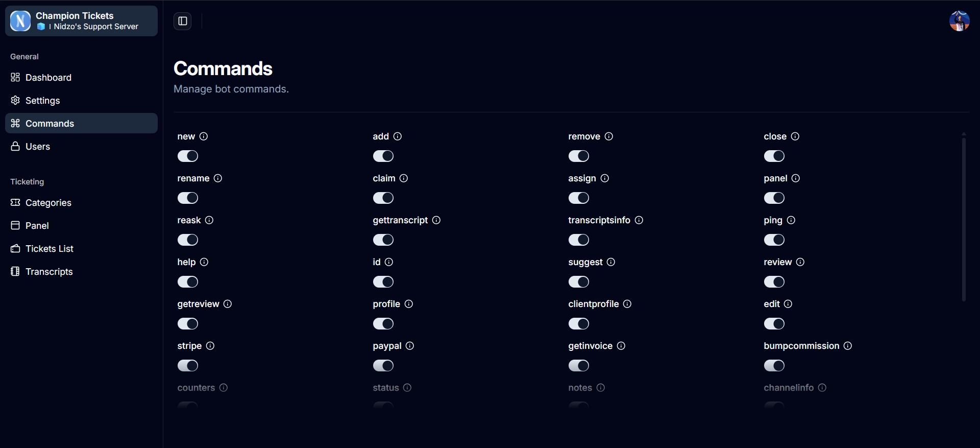Screen dimensions: 980x448
Task: Open the Dashboard page from sidebar
Action: point(48,78)
